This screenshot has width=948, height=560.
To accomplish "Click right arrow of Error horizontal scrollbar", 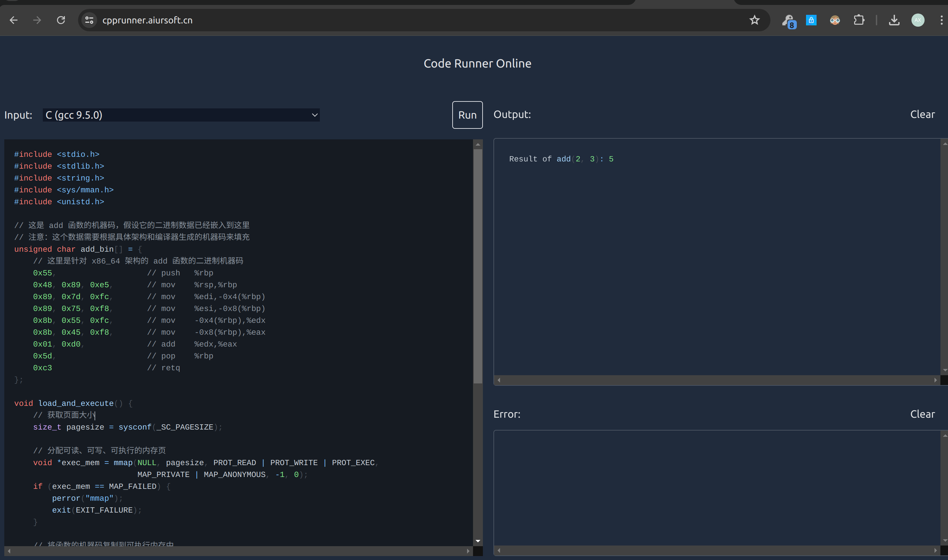I will (x=935, y=550).
